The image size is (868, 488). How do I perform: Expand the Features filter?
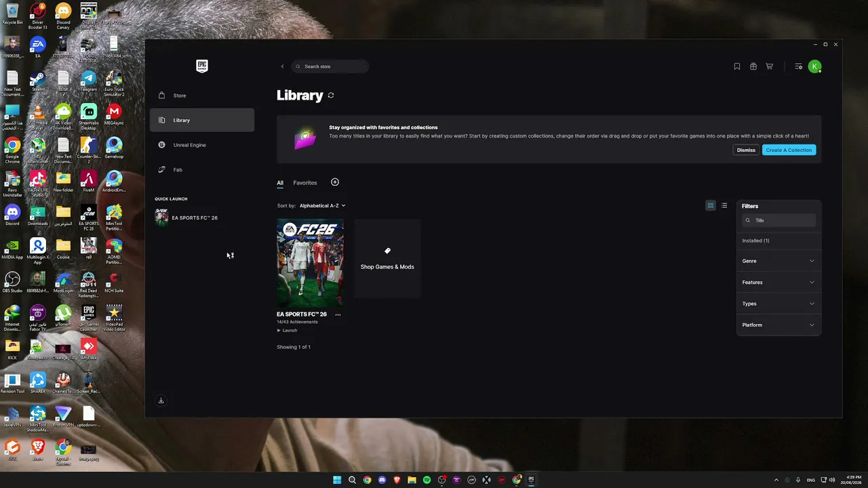click(x=778, y=282)
